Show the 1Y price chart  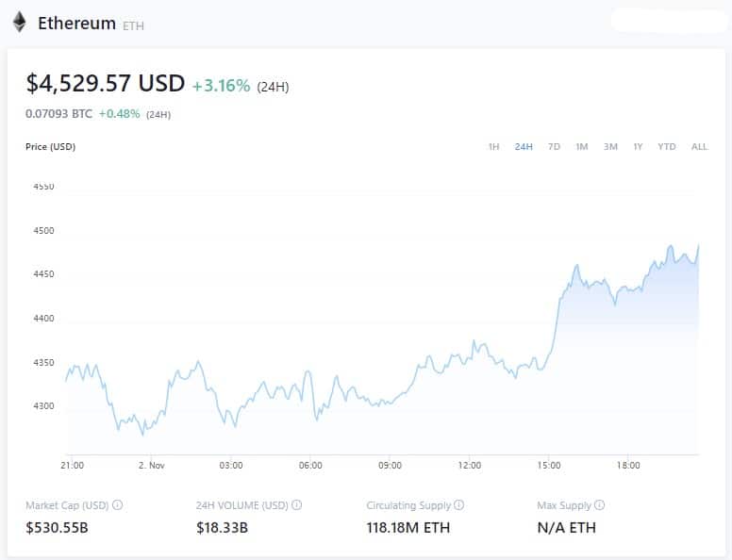click(638, 146)
